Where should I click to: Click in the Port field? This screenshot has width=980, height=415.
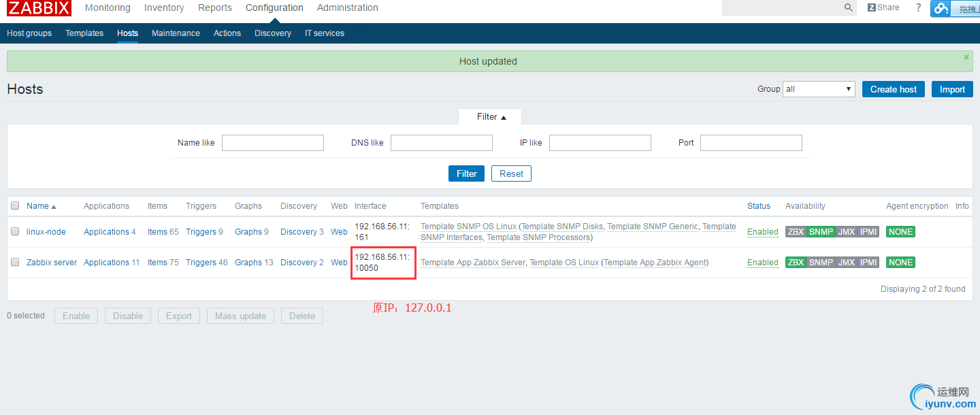click(x=751, y=143)
